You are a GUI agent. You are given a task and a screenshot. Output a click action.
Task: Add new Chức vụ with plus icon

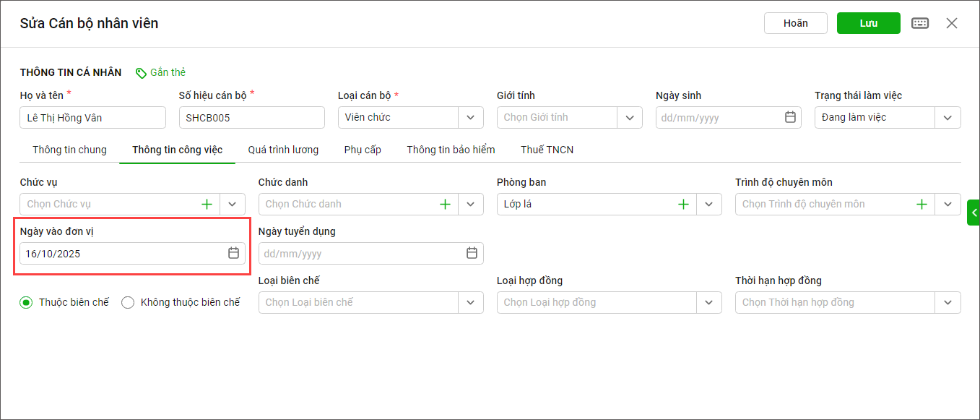pyautogui.click(x=207, y=205)
